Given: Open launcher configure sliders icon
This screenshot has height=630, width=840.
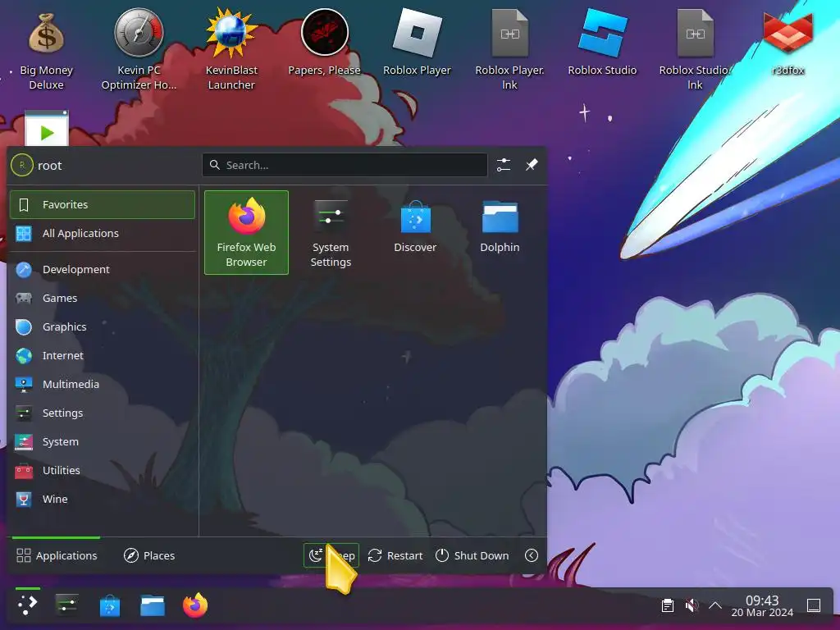Looking at the screenshot, I should [x=503, y=165].
